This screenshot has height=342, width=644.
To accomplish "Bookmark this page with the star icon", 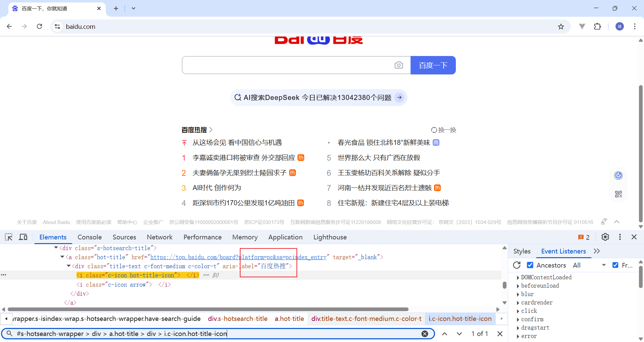I will tap(561, 26).
